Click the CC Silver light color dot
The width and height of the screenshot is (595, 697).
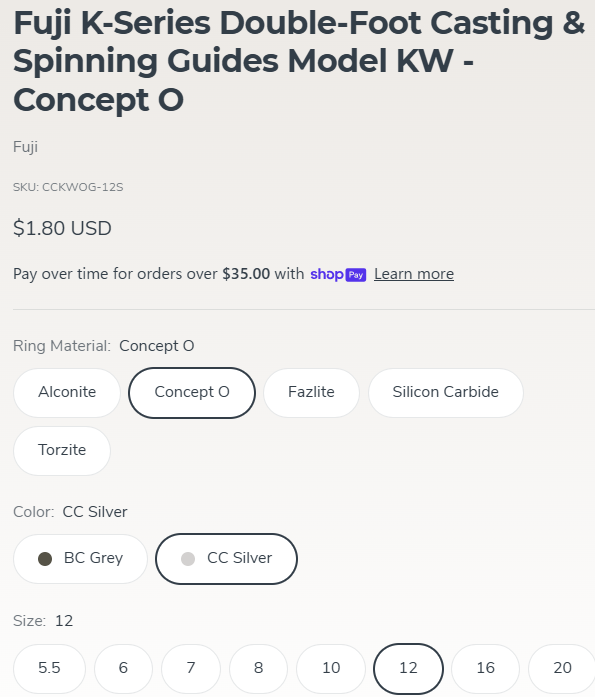(188, 559)
